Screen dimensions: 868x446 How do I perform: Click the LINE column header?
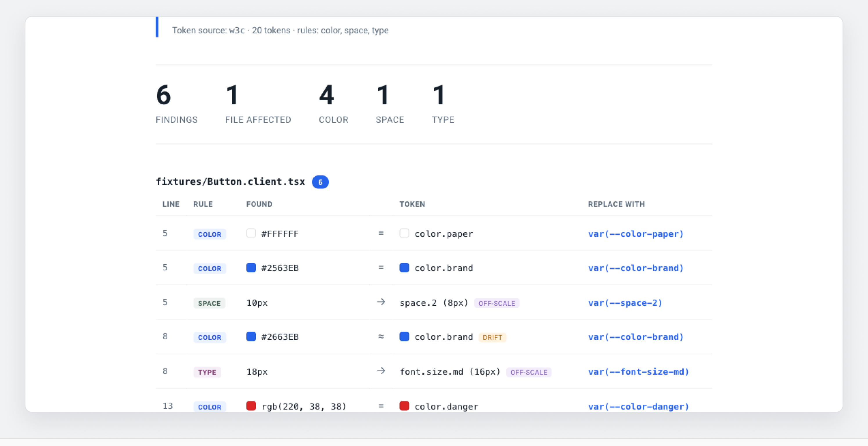coord(171,204)
